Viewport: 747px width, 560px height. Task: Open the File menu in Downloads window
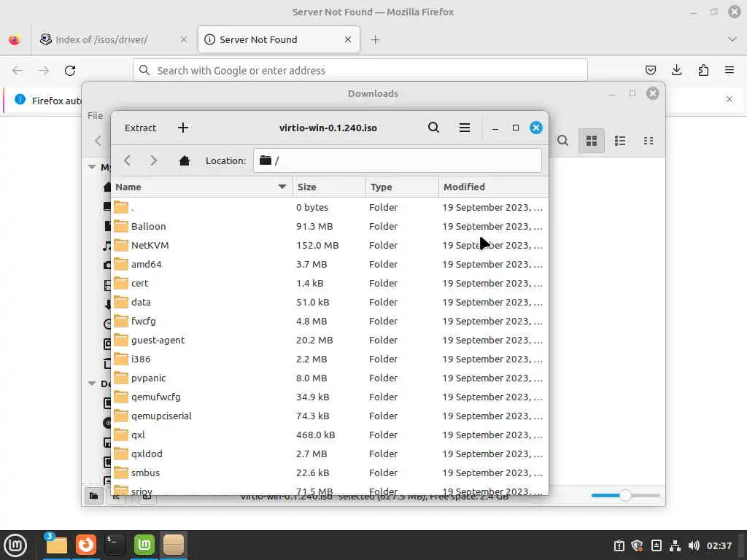[x=95, y=116]
